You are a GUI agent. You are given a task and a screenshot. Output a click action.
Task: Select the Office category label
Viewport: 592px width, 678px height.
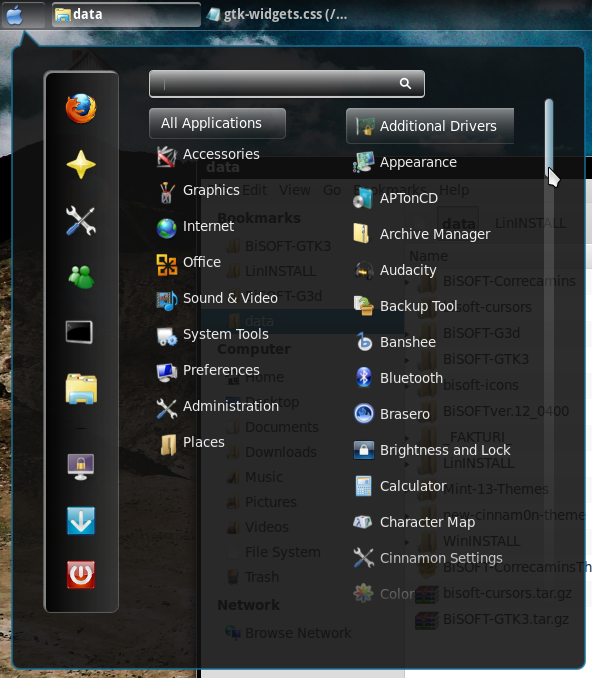202,262
